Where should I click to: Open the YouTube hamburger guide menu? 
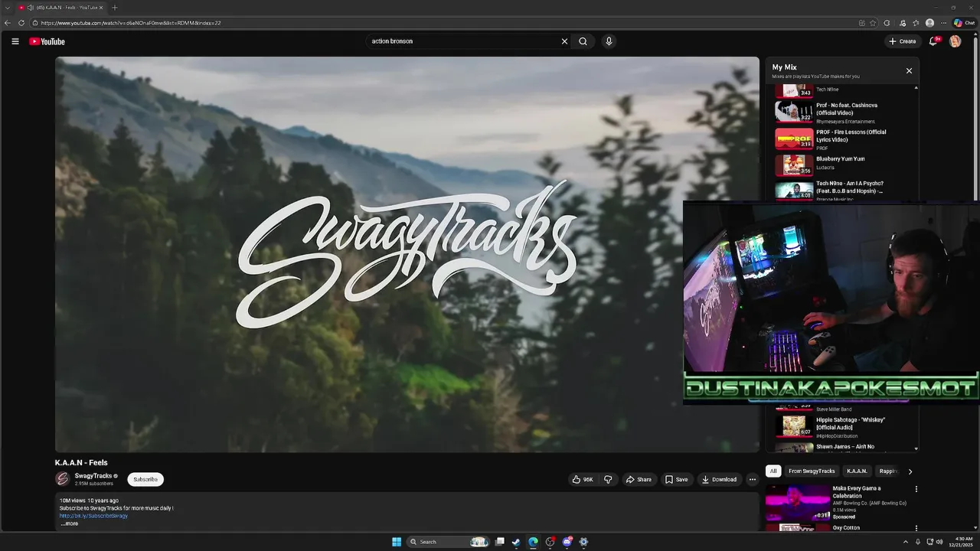click(15, 41)
